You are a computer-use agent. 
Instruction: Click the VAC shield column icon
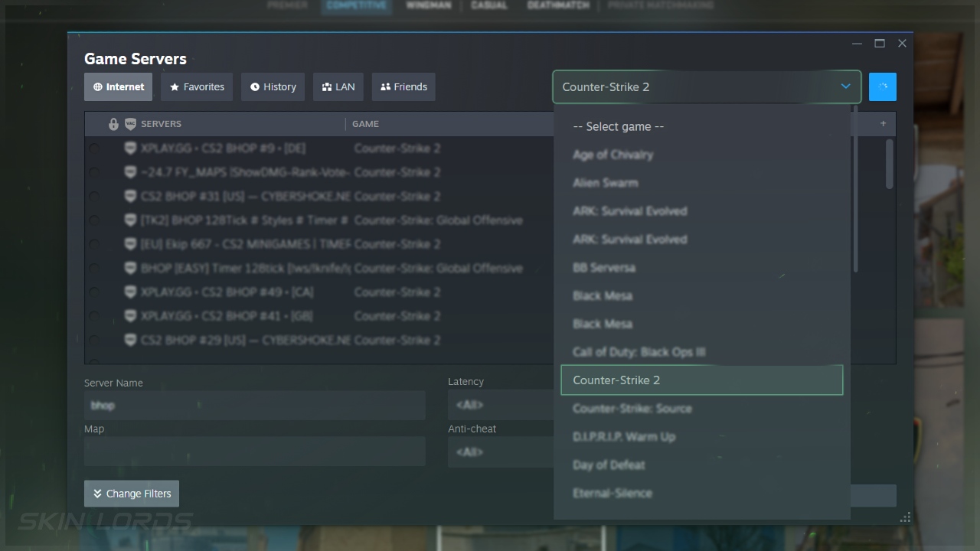[x=130, y=124]
